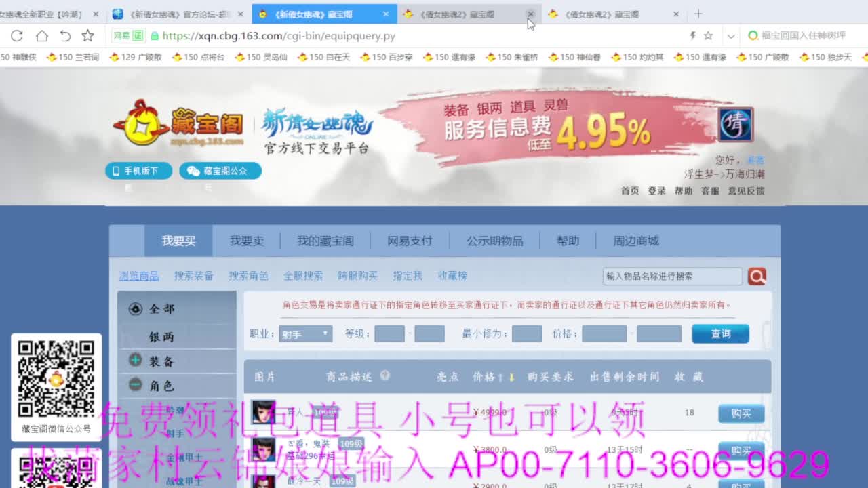Image resolution: width=868 pixels, height=488 pixels.
Task: Click 跨服购买 sub-navigation link
Action: pos(357,276)
